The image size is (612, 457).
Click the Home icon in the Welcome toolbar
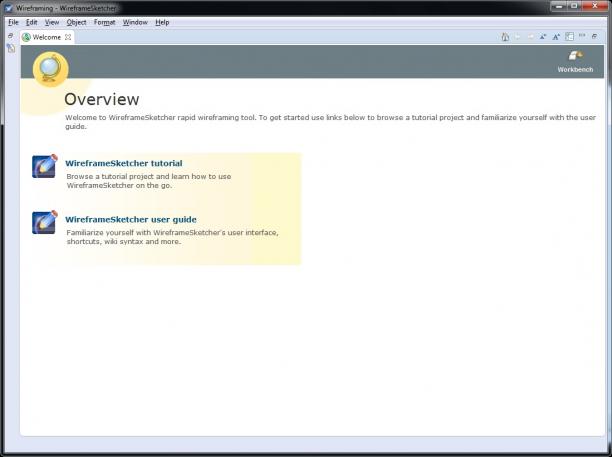tap(505, 37)
